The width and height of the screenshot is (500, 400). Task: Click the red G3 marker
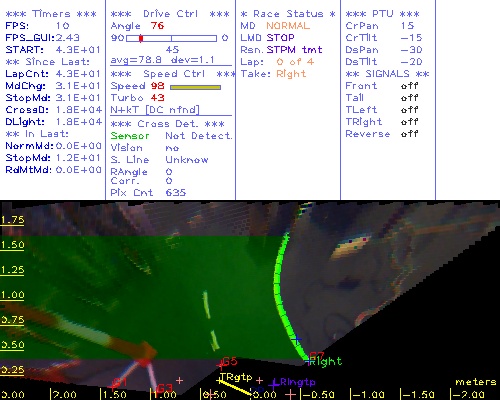(165, 388)
